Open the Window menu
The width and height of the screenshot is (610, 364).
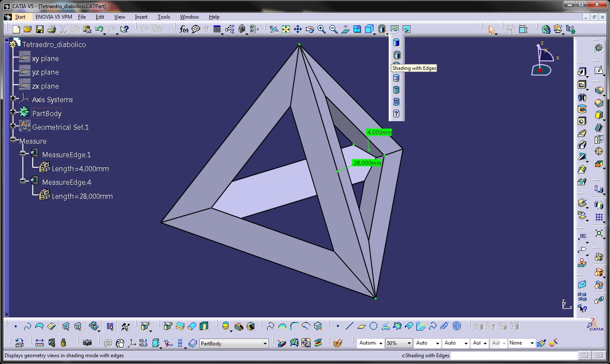point(189,17)
